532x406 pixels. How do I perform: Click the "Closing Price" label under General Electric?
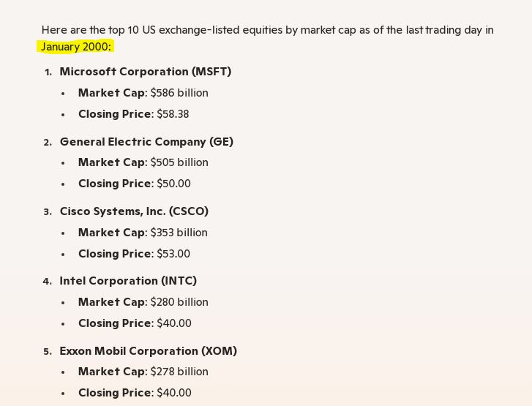[115, 184]
